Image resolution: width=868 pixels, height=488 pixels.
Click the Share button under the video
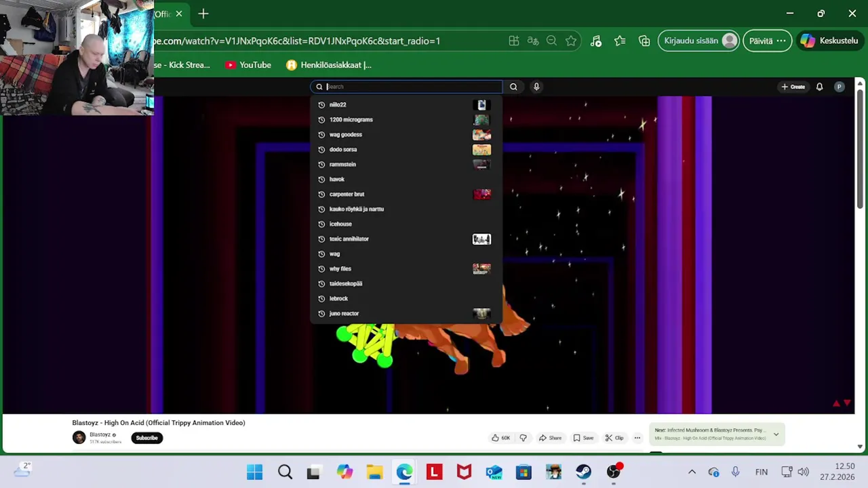click(550, 438)
